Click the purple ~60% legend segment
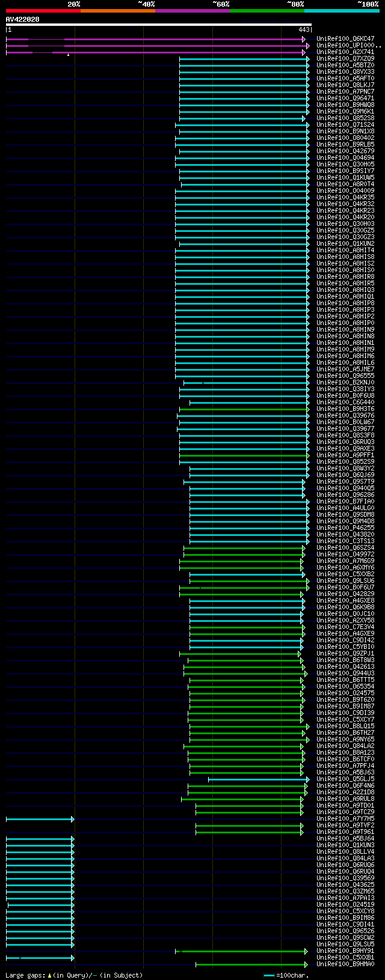 point(192,11)
